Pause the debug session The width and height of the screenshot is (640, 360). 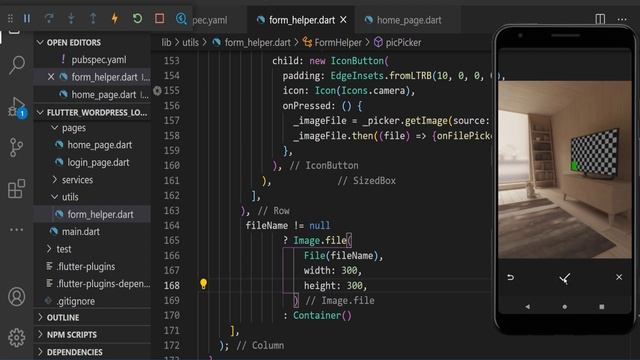coord(27,18)
